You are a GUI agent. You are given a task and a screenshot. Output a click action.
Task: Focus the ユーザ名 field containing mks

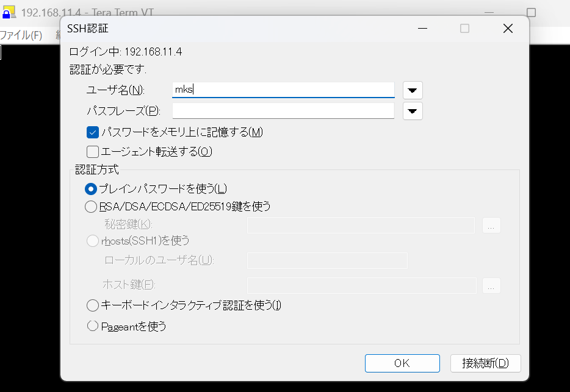pos(283,90)
